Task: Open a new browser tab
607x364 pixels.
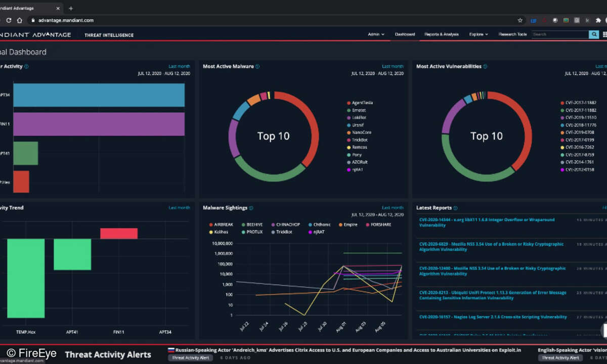Action: tap(70, 9)
